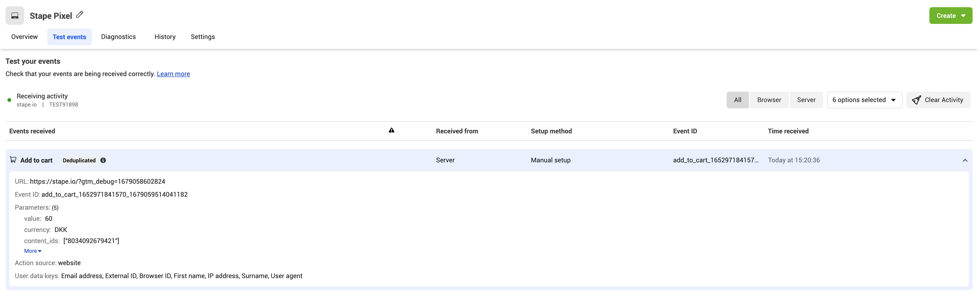Toggle the Browser filter button

(769, 100)
